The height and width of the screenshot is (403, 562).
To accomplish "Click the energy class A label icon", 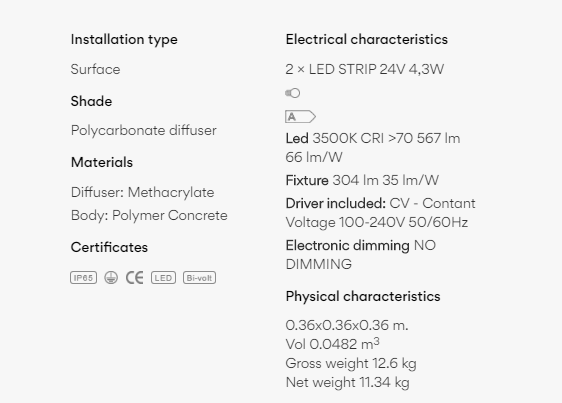I will point(300,117).
